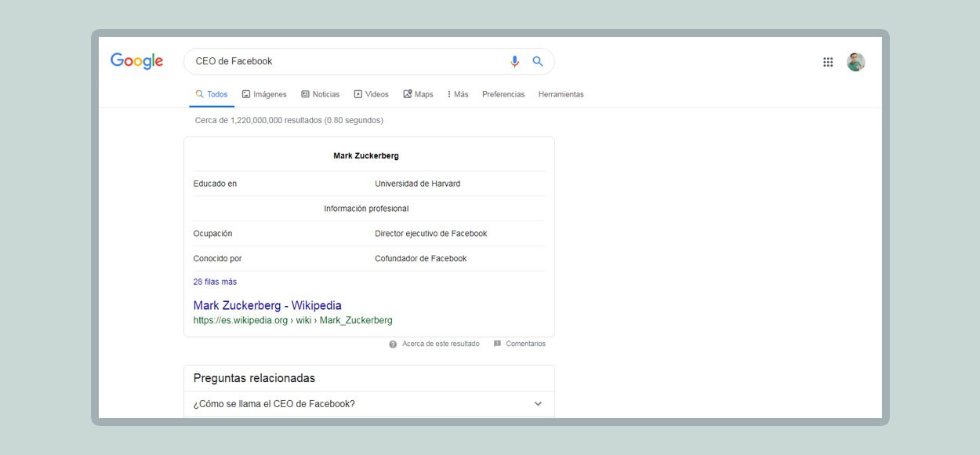The image size is (980, 455).
Task: Open the Videos tab
Action: 371,94
